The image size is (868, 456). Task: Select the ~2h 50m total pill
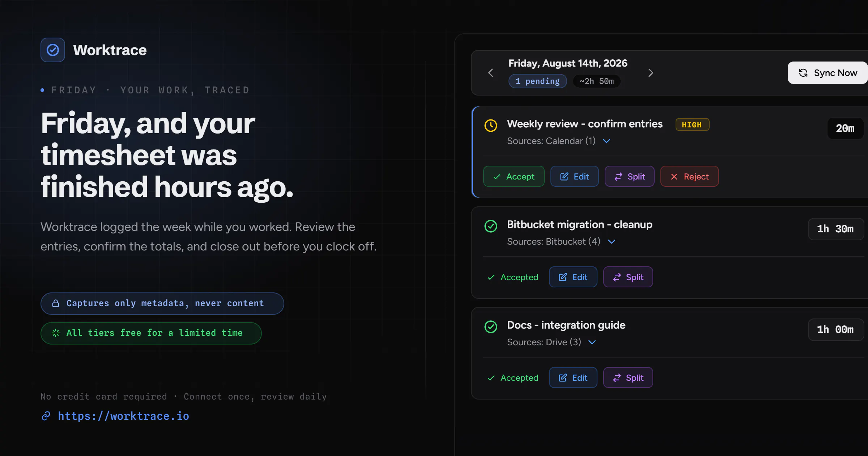click(597, 81)
